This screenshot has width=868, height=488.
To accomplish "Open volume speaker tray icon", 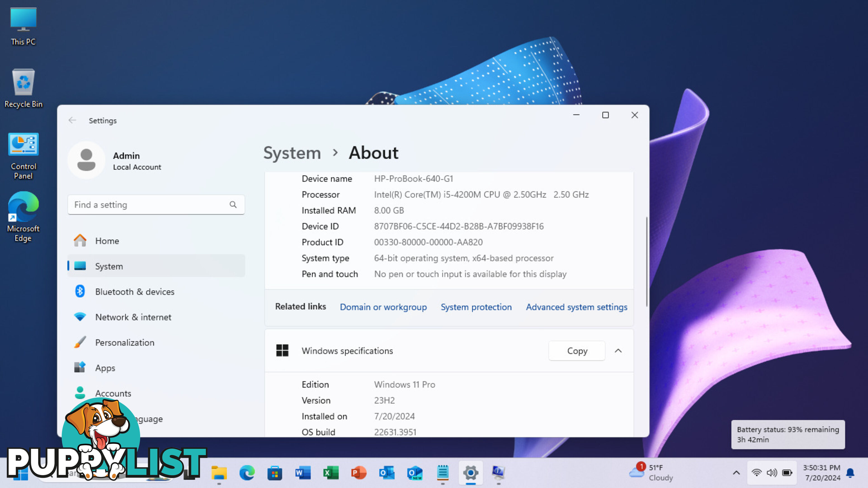I will pyautogui.click(x=772, y=473).
